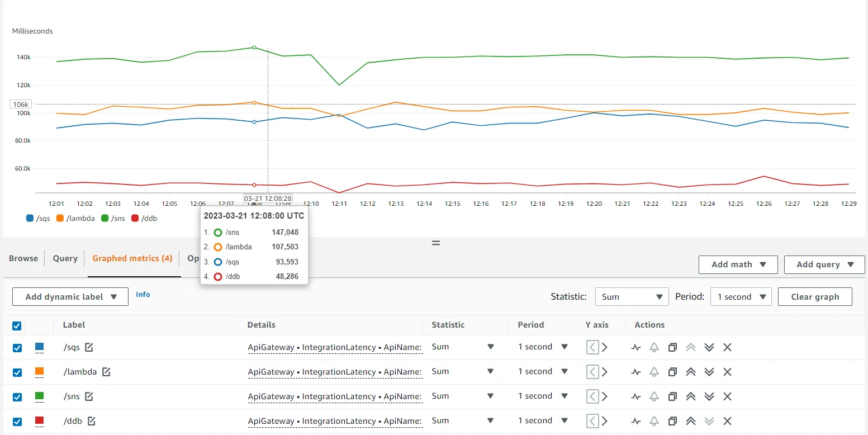Screen dimensions: 868x435
Task: Click the Clear graph button
Action: click(x=815, y=297)
